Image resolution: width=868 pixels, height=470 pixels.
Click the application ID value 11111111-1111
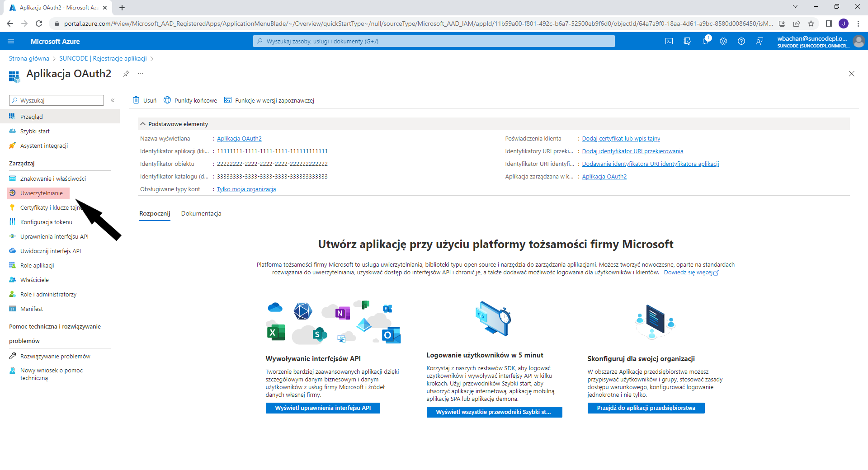click(x=272, y=151)
